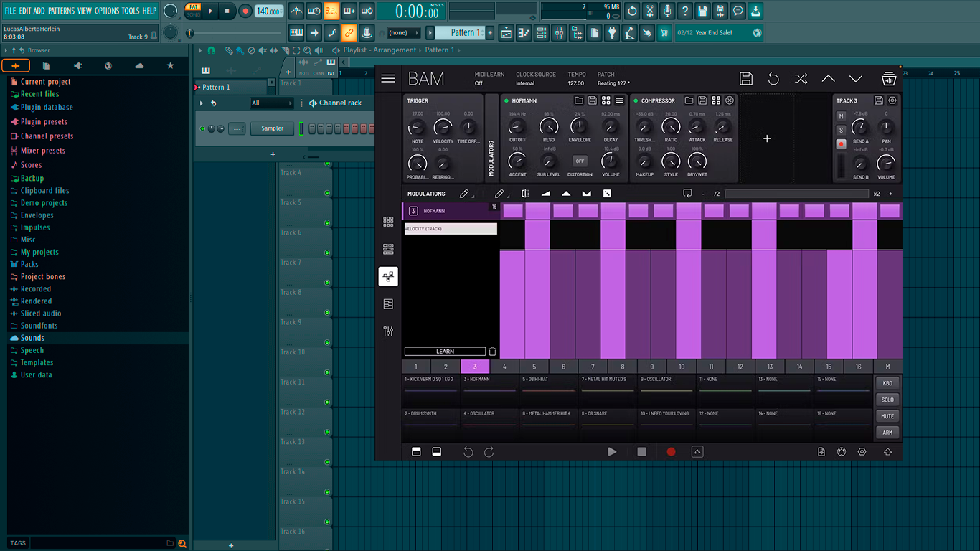Image resolution: width=980 pixels, height=551 pixels.
Task: Remove the Compressor module with the X icon
Action: [730, 100]
